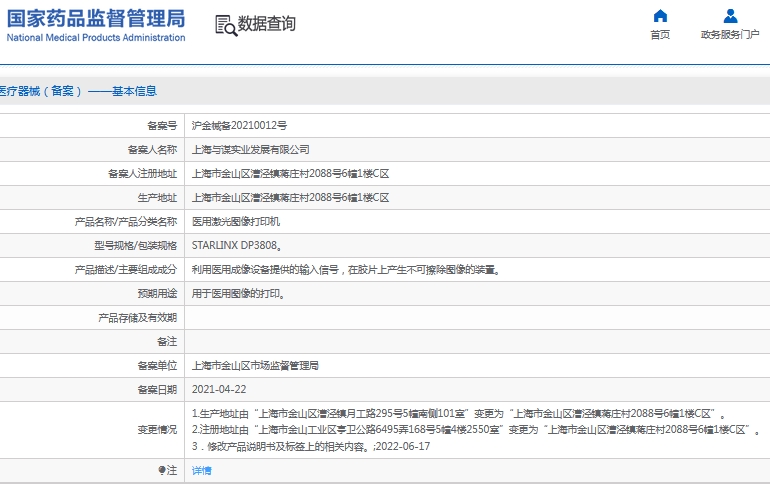Select the filing number 沪金械备20210012号

[239, 126]
